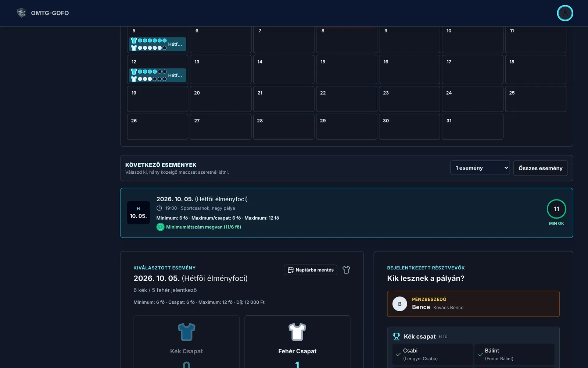Click the green Minimumlétszám status icon
This screenshot has width=588, height=368.
pos(161,227)
